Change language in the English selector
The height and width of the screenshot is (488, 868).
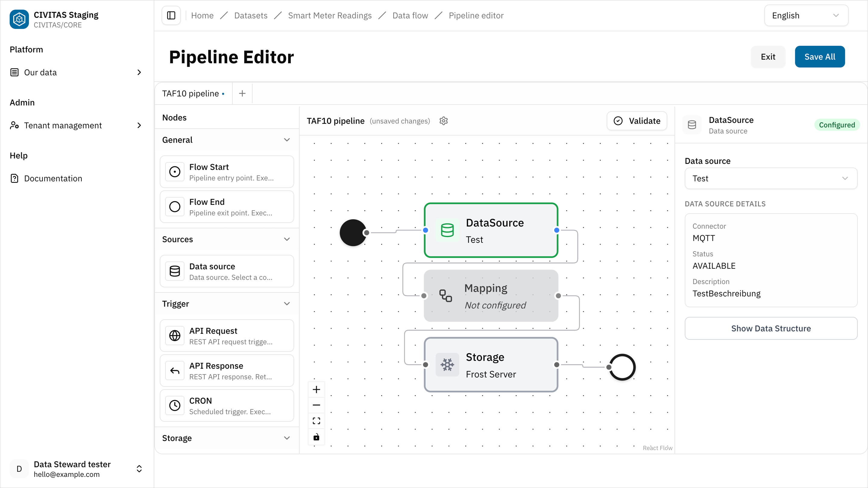(x=806, y=15)
